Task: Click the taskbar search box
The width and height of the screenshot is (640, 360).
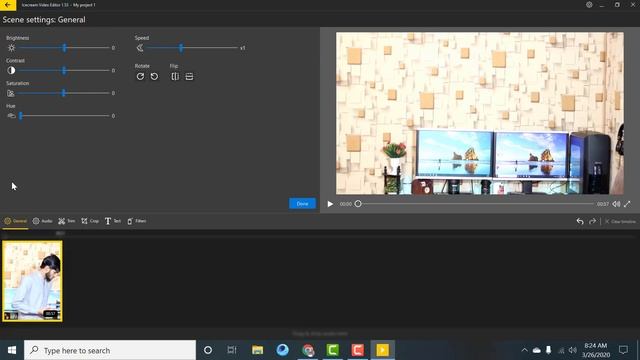Action: click(x=110, y=350)
